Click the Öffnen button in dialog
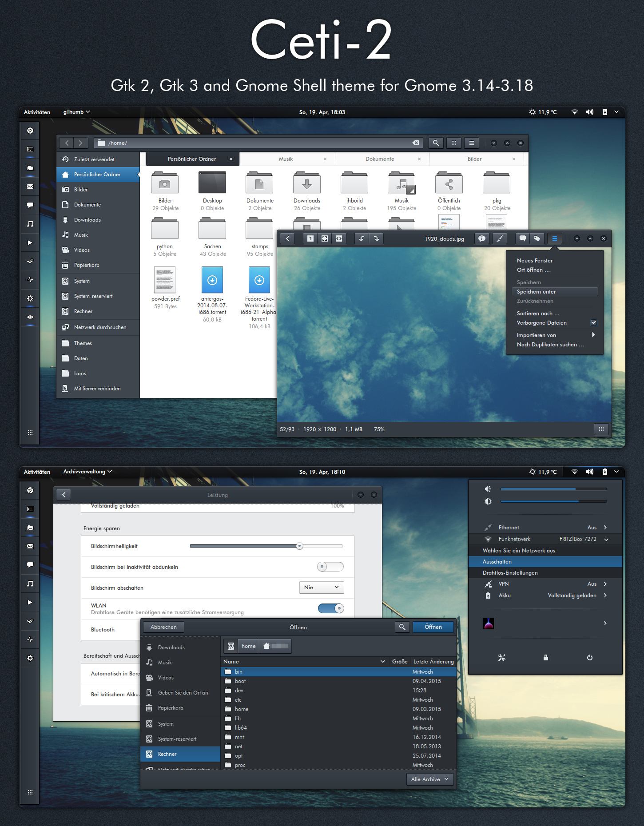Image resolution: width=644 pixels, height=826 pixels. 433,627
